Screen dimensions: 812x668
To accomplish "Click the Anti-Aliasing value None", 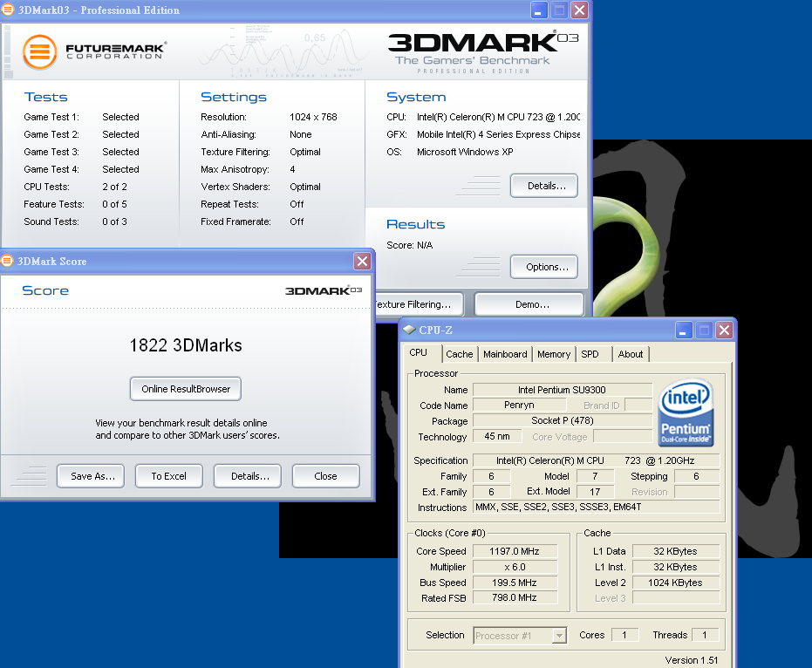I will tap(301, 134).
